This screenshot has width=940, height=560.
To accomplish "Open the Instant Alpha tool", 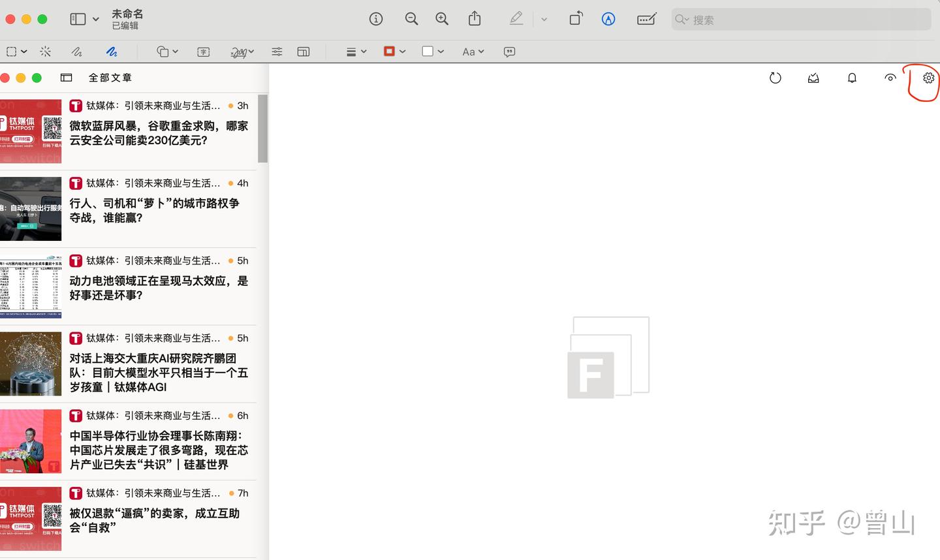I will pyautogui.click(x=45, y=51).
